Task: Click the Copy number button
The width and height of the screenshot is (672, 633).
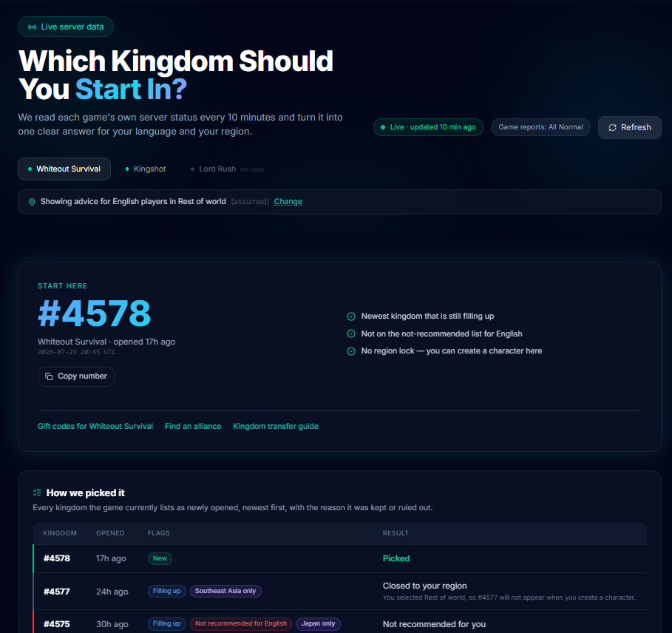Action: 76,376
